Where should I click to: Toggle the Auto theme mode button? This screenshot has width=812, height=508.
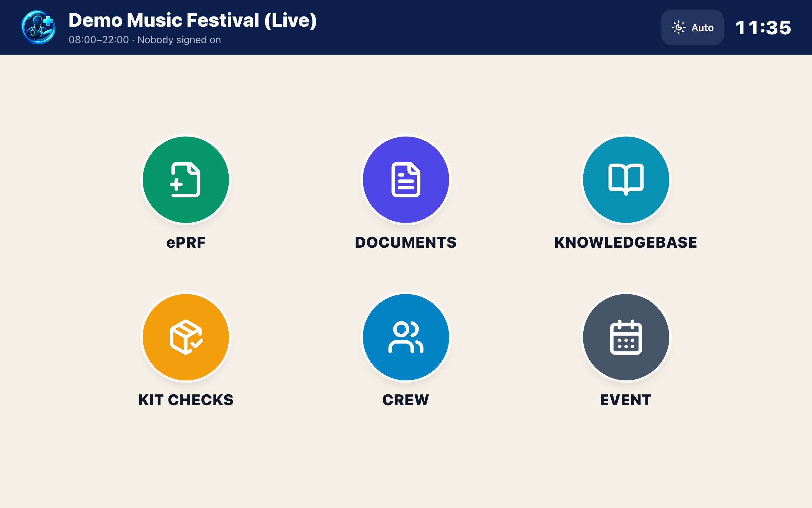692,27
